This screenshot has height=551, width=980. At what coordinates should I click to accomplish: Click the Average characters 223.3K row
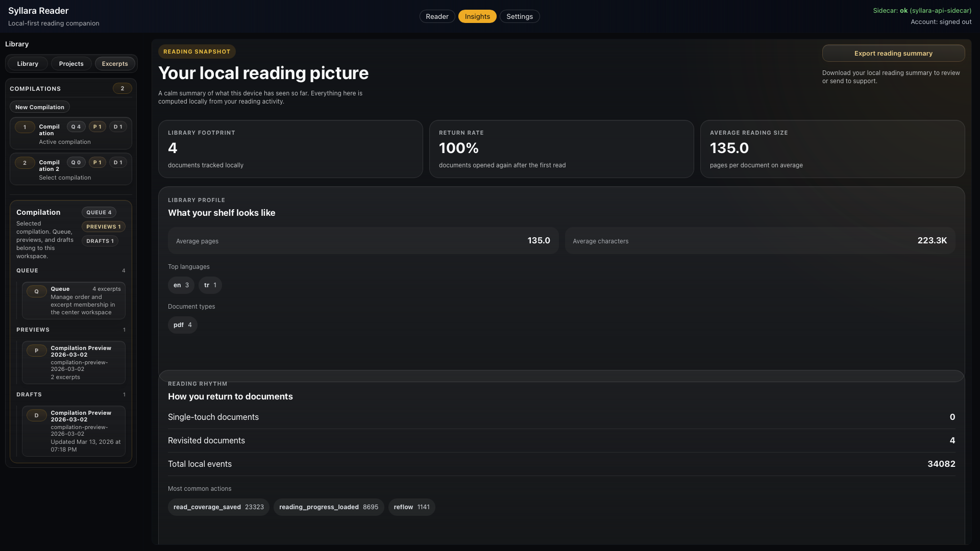point(760,241)
